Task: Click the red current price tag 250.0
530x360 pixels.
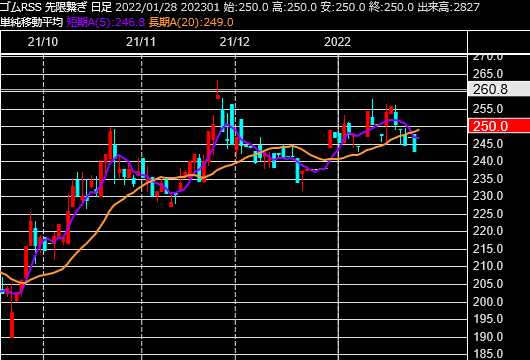Action: [x=499, y=126]
